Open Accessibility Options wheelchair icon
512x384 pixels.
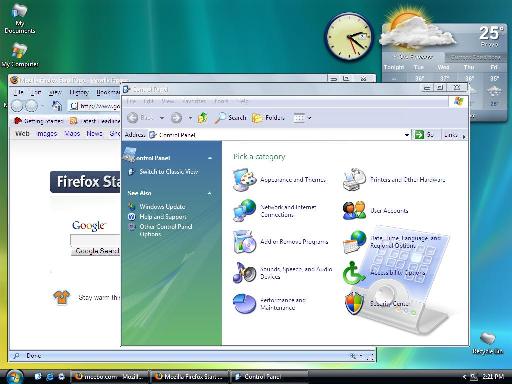pos(353,273)
